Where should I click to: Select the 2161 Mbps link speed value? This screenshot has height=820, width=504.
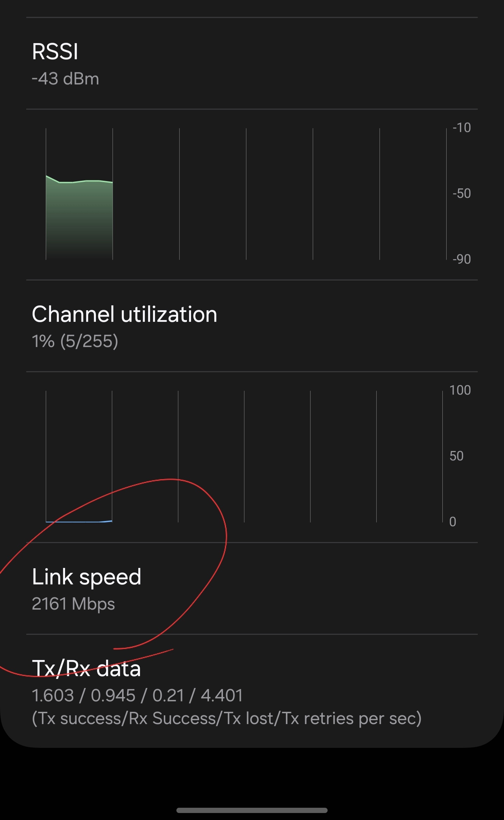[73, 604]
